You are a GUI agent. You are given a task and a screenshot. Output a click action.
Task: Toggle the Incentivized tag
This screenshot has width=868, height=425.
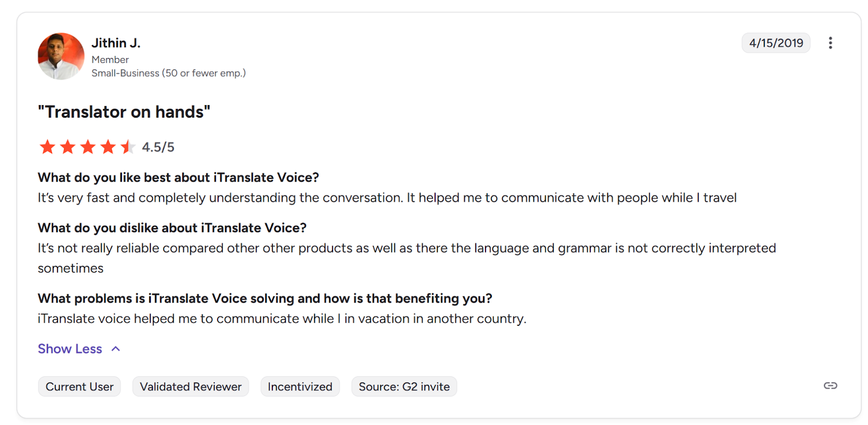(x=300, y=386)
